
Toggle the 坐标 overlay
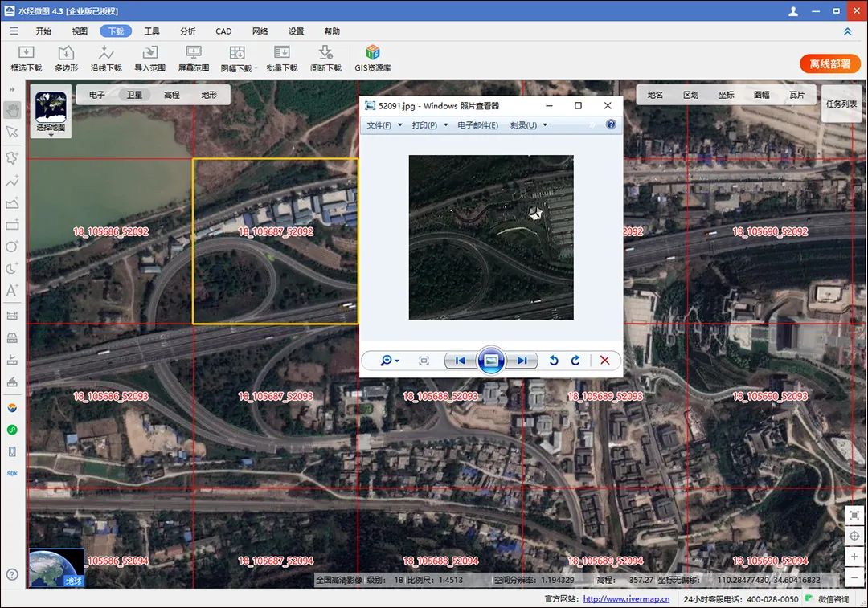[727, 95]
